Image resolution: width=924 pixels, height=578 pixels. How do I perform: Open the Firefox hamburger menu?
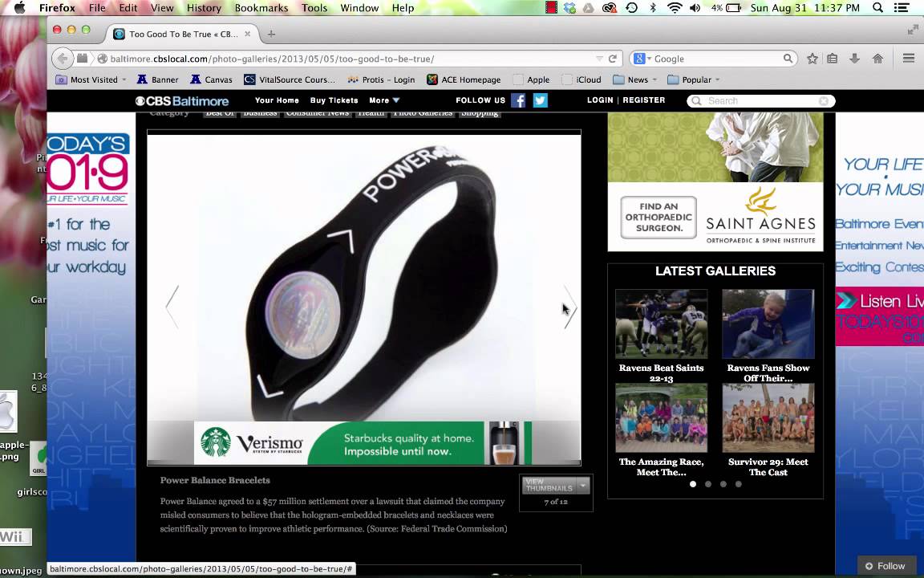(908, 58)
